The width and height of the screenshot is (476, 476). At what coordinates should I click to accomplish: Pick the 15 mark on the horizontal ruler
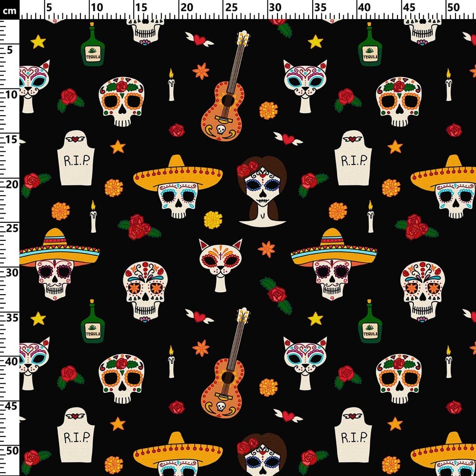tap(141, 7)
